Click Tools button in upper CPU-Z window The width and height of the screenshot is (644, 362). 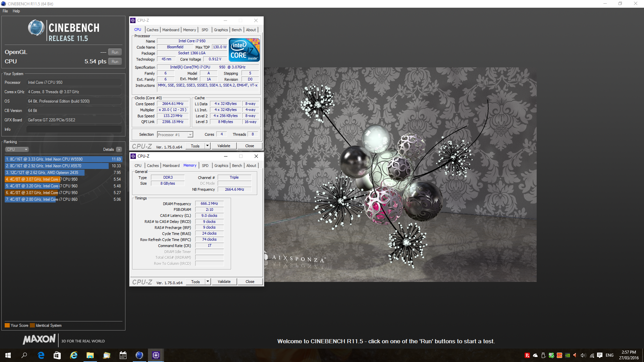click(x=195, y=146)
